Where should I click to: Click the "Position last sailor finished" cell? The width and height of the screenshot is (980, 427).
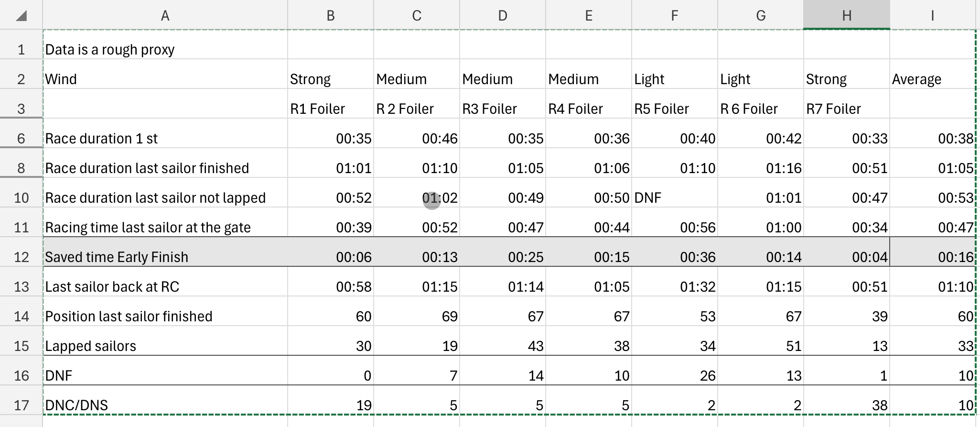coord(165,317)
